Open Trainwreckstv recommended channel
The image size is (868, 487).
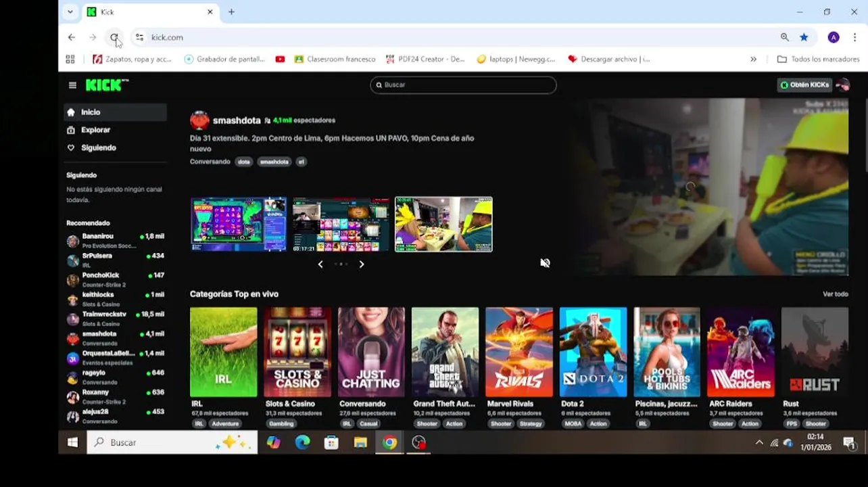tap(115, 319)
